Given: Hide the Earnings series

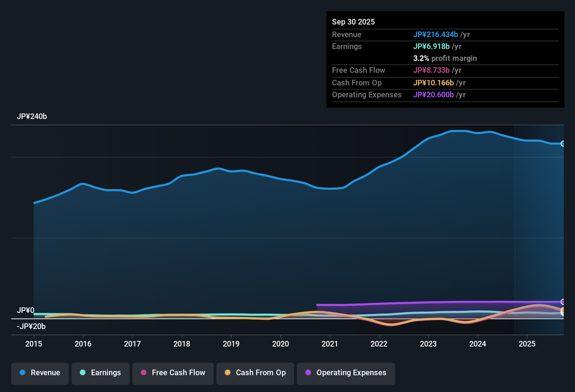Looking at the screenshot, I should (101, 373).
